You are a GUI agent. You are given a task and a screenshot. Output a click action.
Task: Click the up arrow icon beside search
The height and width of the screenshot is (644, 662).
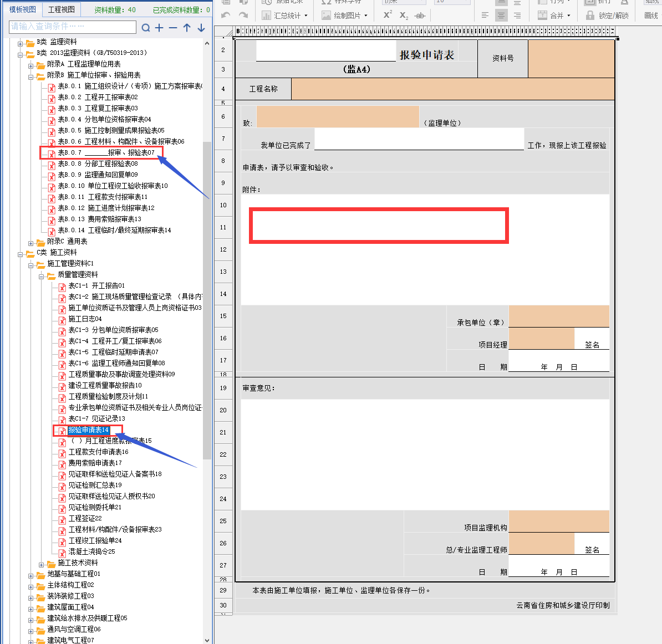point(187,28)
